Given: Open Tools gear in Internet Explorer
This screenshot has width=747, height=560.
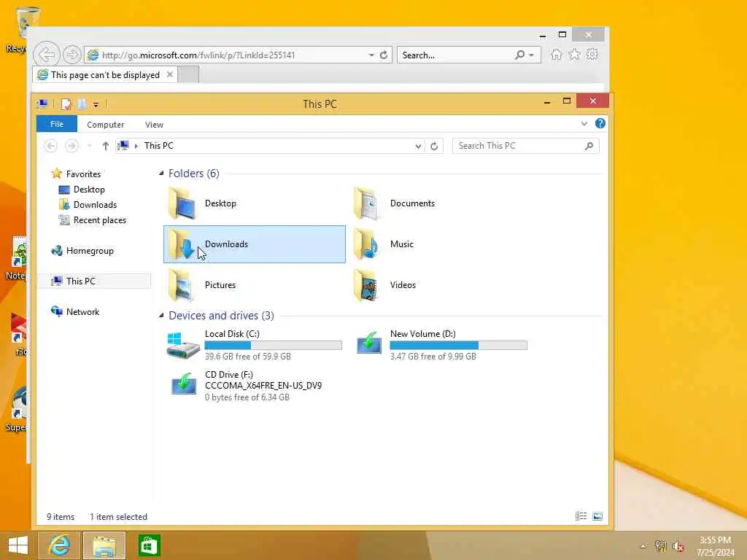Looking at the screenshot, I should click(592, 54).
